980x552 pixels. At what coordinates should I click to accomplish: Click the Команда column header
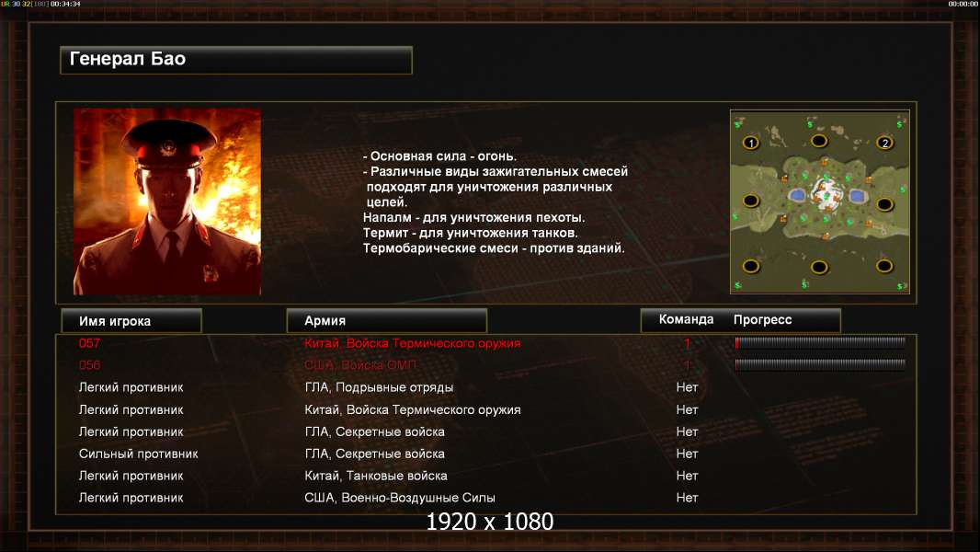pos(686,319)
